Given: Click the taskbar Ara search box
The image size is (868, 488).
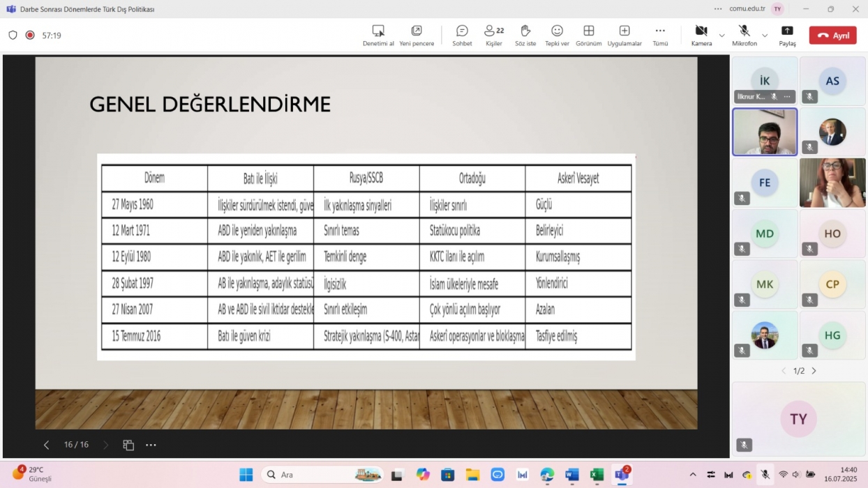Looking at the screenshot, I should (322, 475).
